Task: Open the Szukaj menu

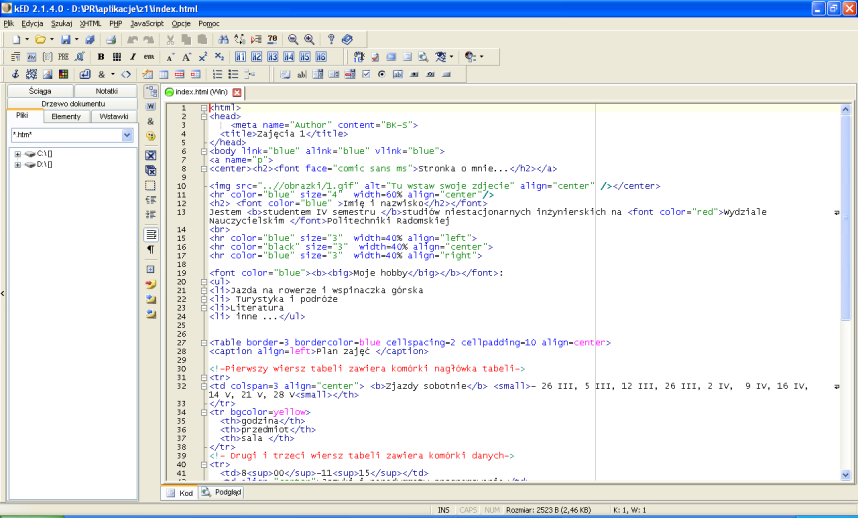Action: (x=61, y=24)
